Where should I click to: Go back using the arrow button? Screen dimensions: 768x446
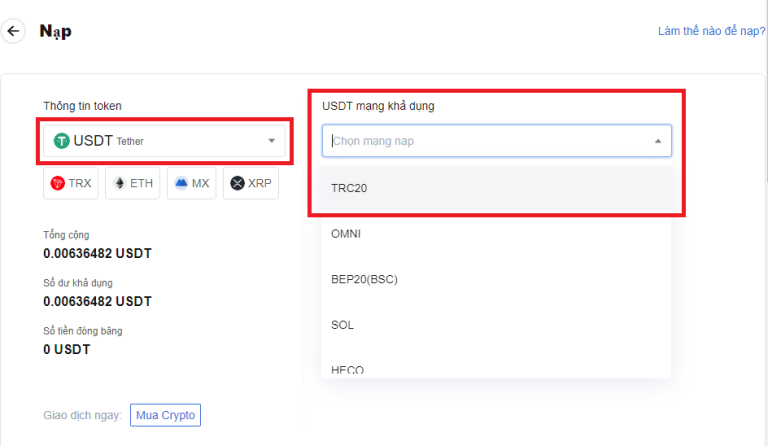click(x=13, y=31)
